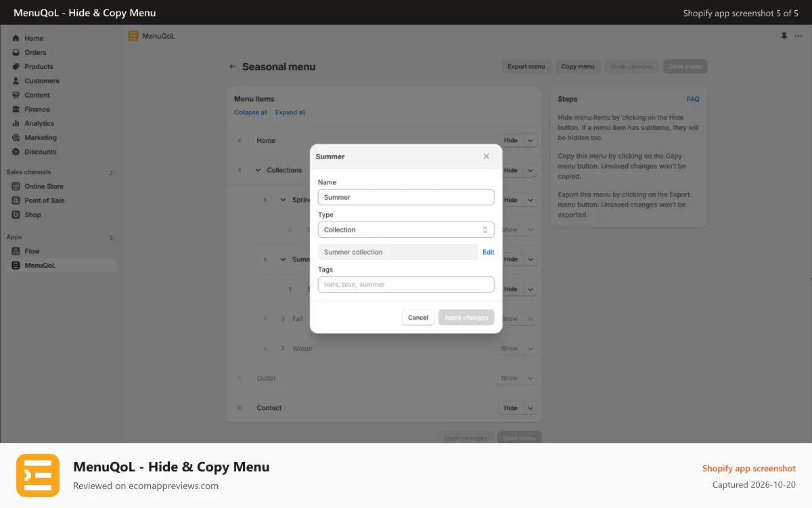Click the Analytics bar chart icon
The height and width of the screenshot is (508, 812).
[16, 123]
